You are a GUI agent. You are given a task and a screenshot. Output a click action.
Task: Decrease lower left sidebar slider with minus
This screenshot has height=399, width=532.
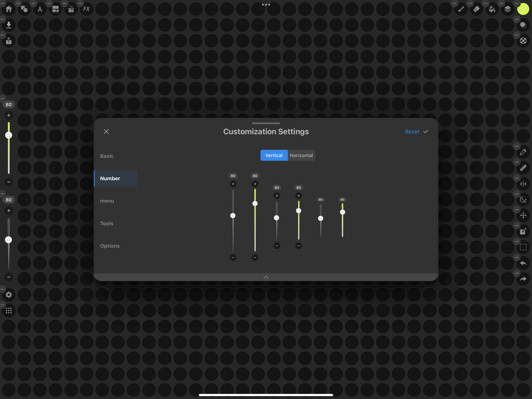point(9,277)
